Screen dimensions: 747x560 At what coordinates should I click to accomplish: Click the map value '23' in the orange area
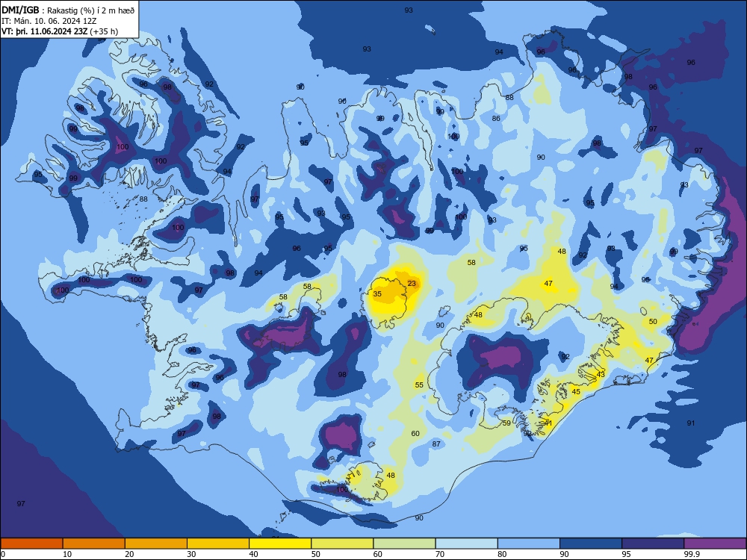[x=412, y=283]
